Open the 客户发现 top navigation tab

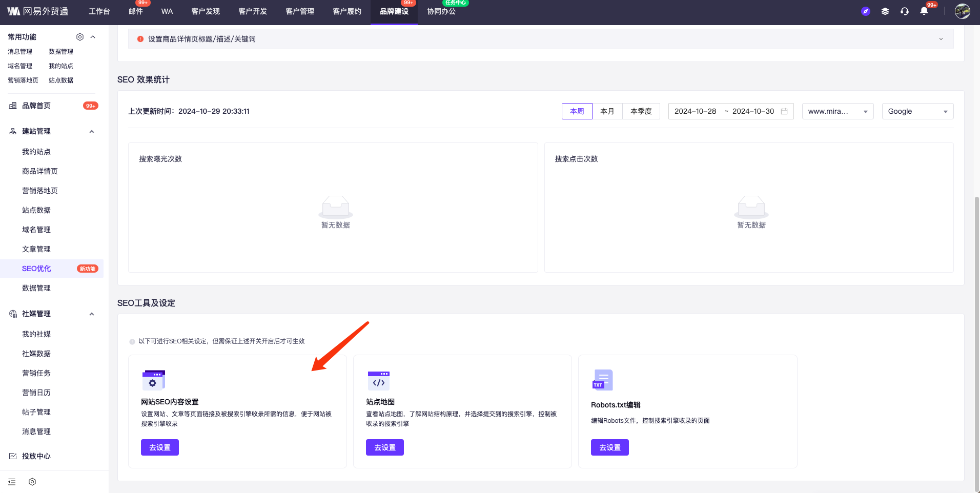point(206,11)
